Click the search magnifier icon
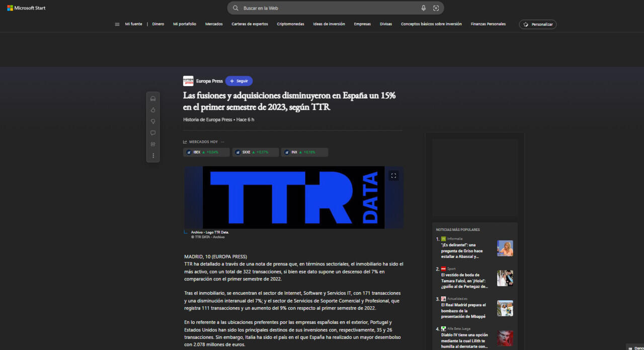Viewport: 644px width, 350px height. (235, 8)
